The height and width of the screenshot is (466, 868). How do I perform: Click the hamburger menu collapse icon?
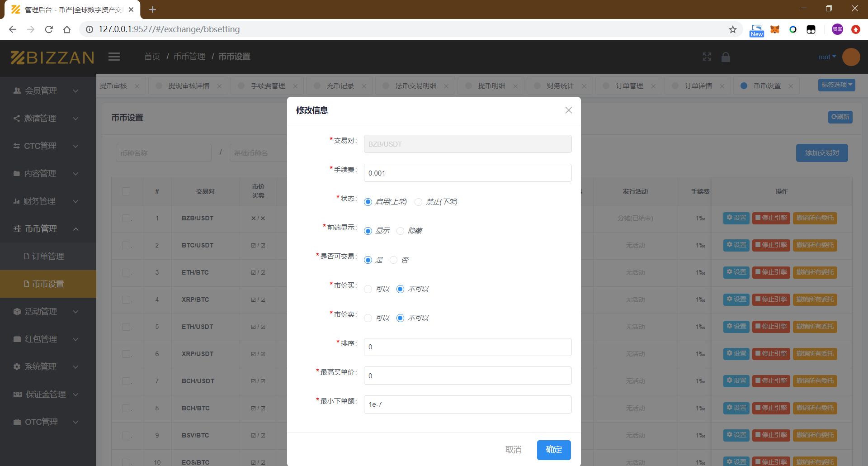point(114,57)
